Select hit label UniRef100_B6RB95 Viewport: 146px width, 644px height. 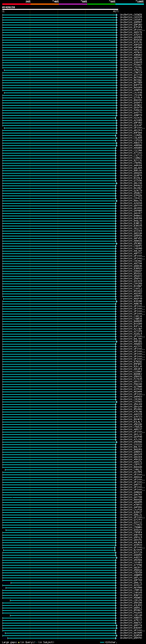(131, 321)
